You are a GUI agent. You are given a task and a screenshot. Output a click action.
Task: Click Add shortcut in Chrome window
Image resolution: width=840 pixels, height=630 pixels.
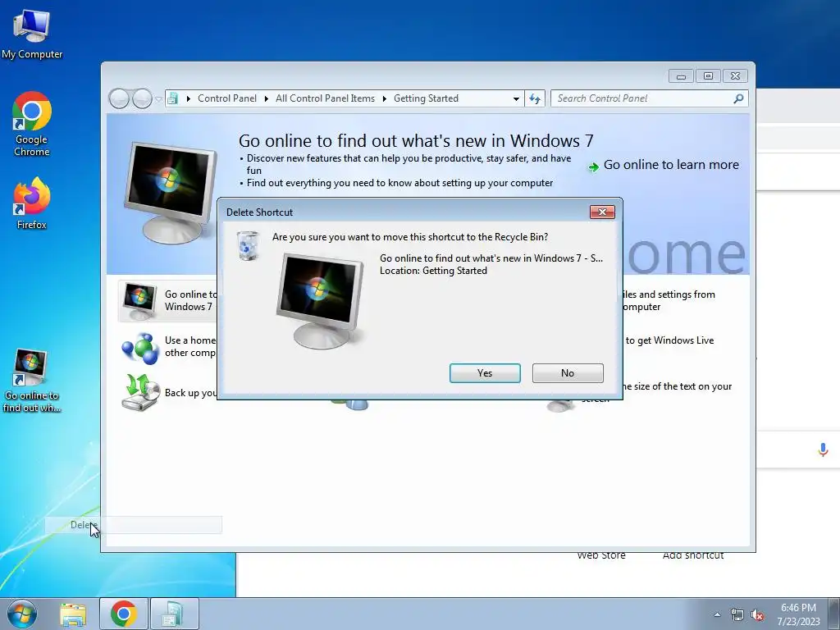pos(692,555)
